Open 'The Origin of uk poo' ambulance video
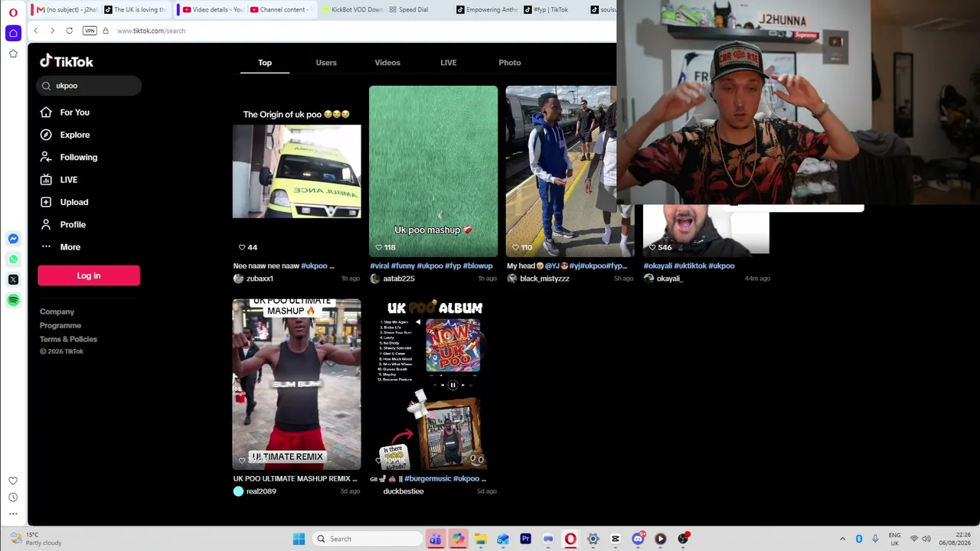 pos(297,171)
